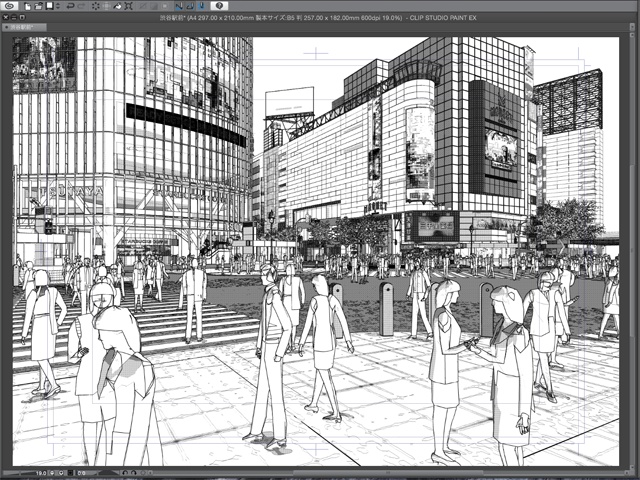Rotate canvas right with status bar icon
640x480 pixels.
click(x=133, y=473)
